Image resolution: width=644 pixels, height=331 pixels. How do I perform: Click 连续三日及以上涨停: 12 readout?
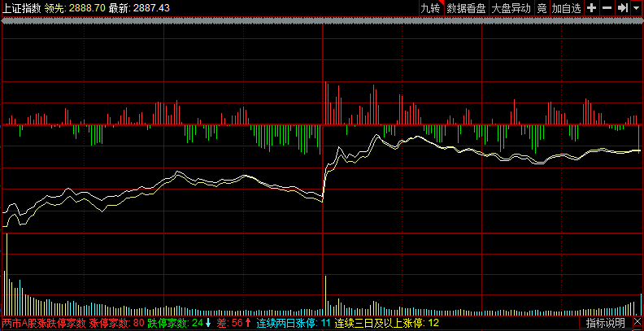click(387, 323)
